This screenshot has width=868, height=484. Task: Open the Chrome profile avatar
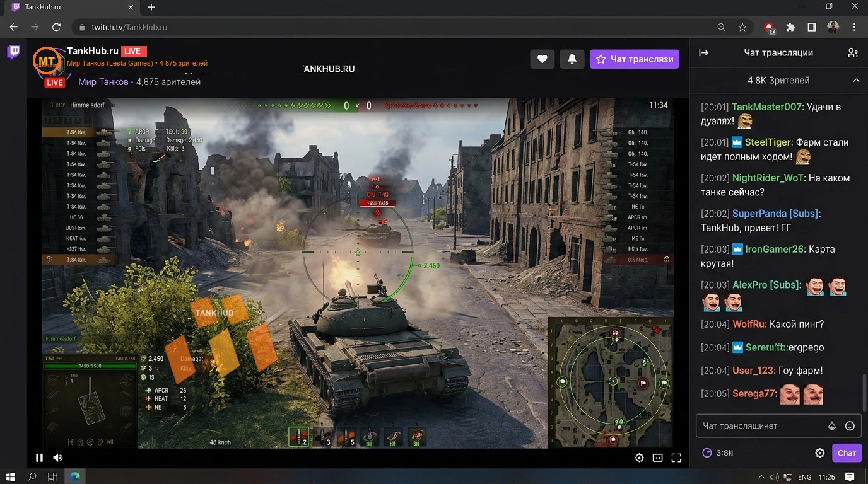[833, 27]
